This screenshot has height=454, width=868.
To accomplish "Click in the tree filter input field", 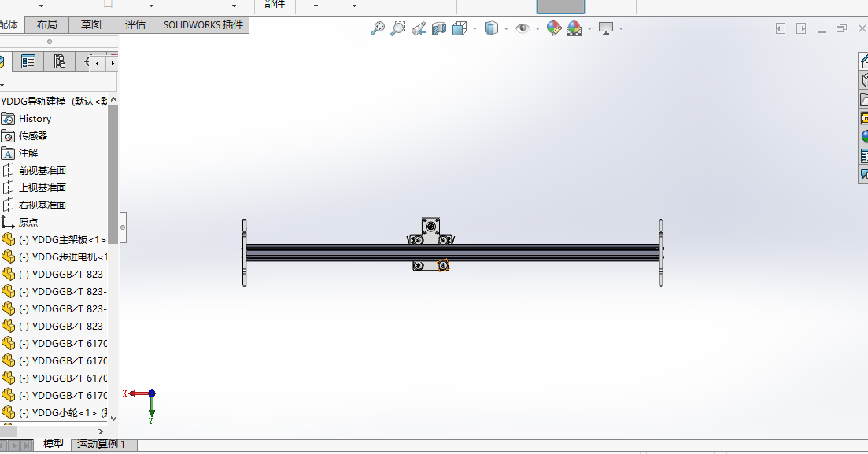I will click(x=61, y=83).
